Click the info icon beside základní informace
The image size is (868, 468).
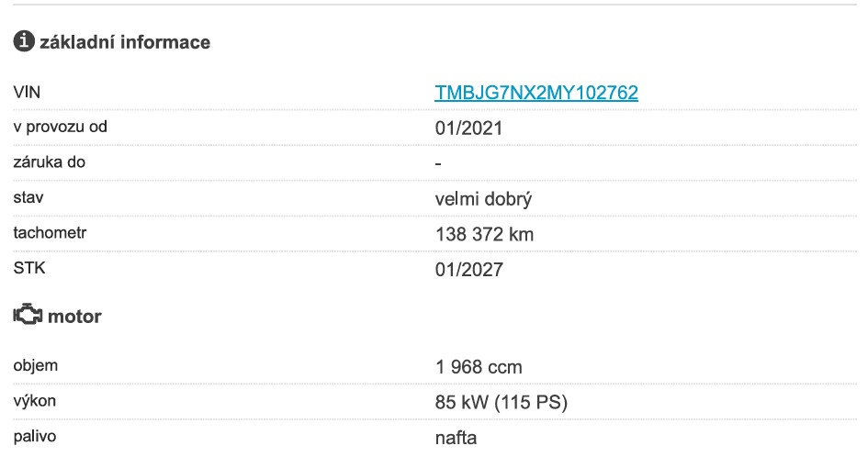point(24,41)
